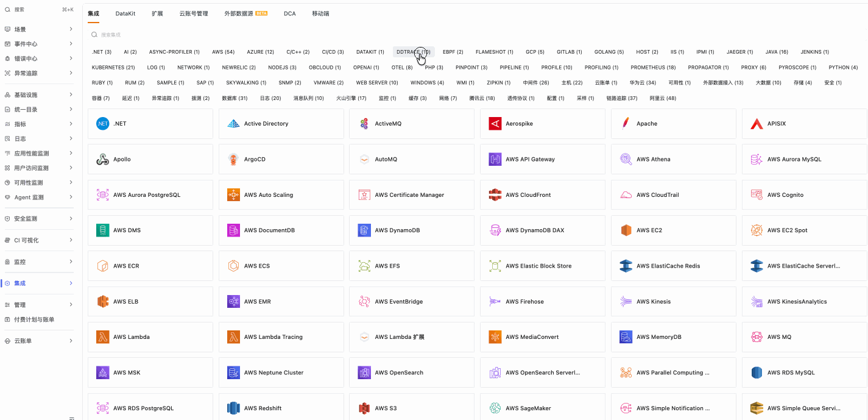Screen dimensions: 868x420
Task: Click the AWS S3 red icon
Action: pyautogui.click(x=364, y=408)
